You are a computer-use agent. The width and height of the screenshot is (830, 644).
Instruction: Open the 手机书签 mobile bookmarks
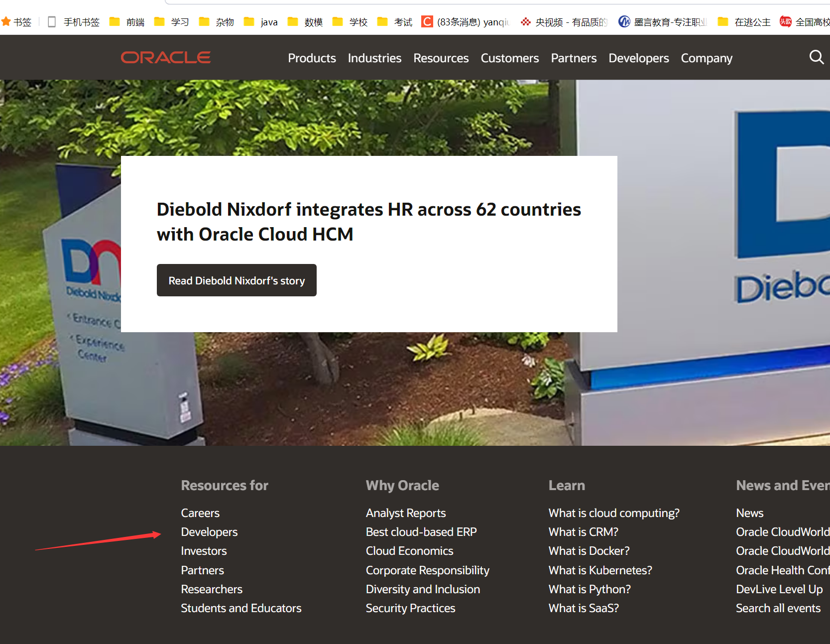74,22
